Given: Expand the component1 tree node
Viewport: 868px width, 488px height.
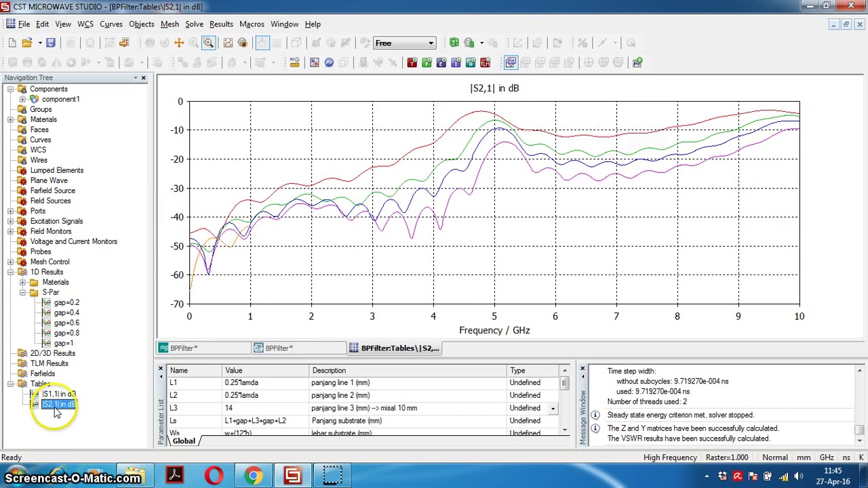Looking at the screenshot, I should pyautogui.click(x=22, y=99).
